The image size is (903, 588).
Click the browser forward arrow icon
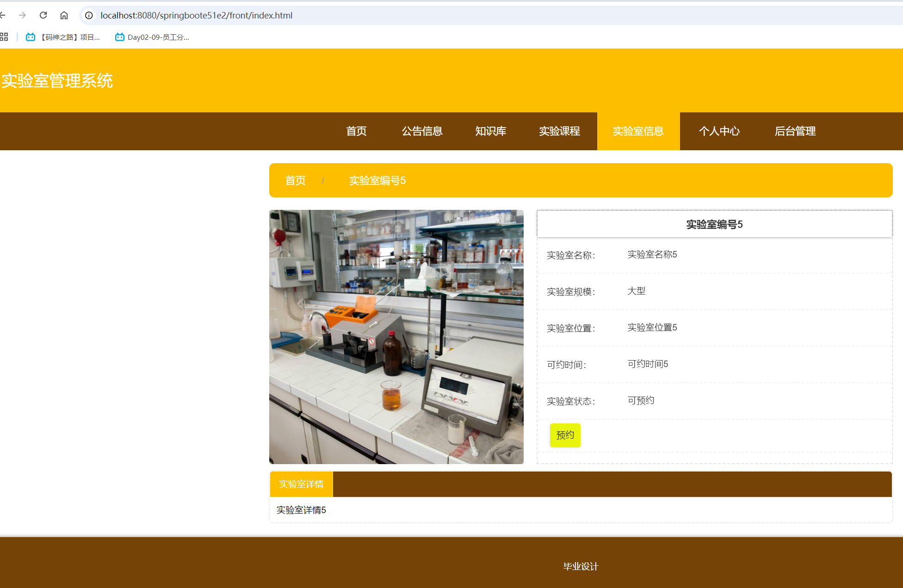(x=22, y=15)
